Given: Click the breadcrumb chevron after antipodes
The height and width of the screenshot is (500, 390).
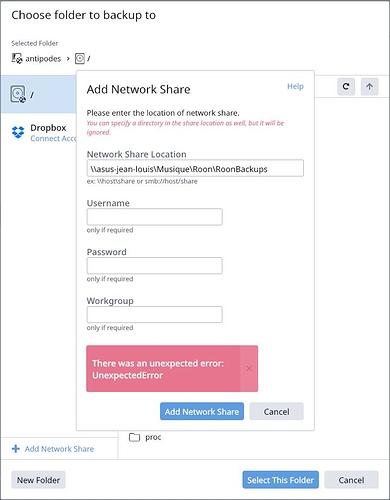Looking at the screenshot, I should (68, 59).
